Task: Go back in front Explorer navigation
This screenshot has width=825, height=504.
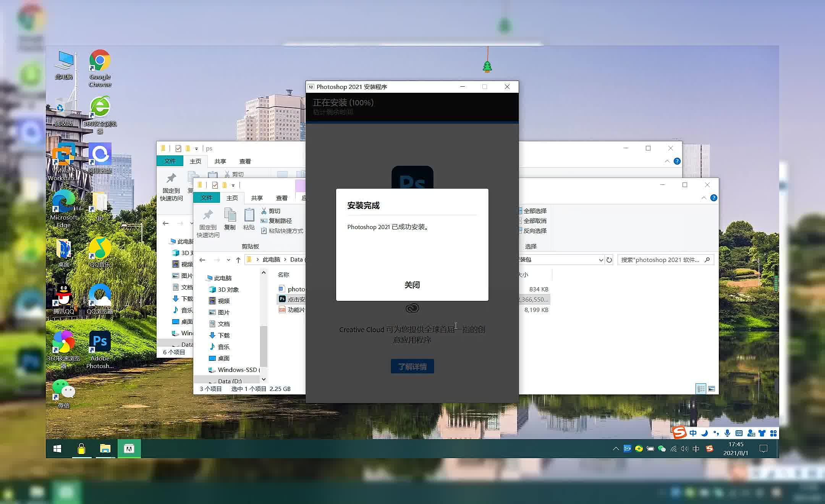Action: pyautogui.click(x=202, y=260)
